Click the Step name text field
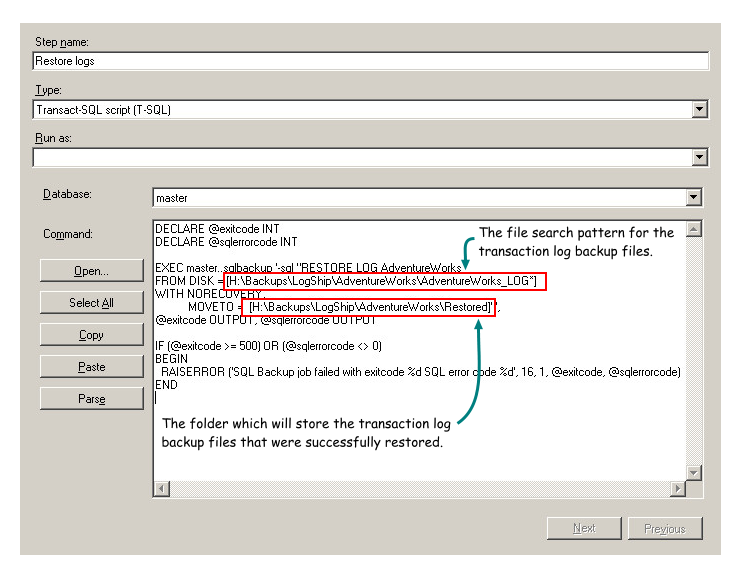The width and height of the screenshot is (732, 586). 370,61
